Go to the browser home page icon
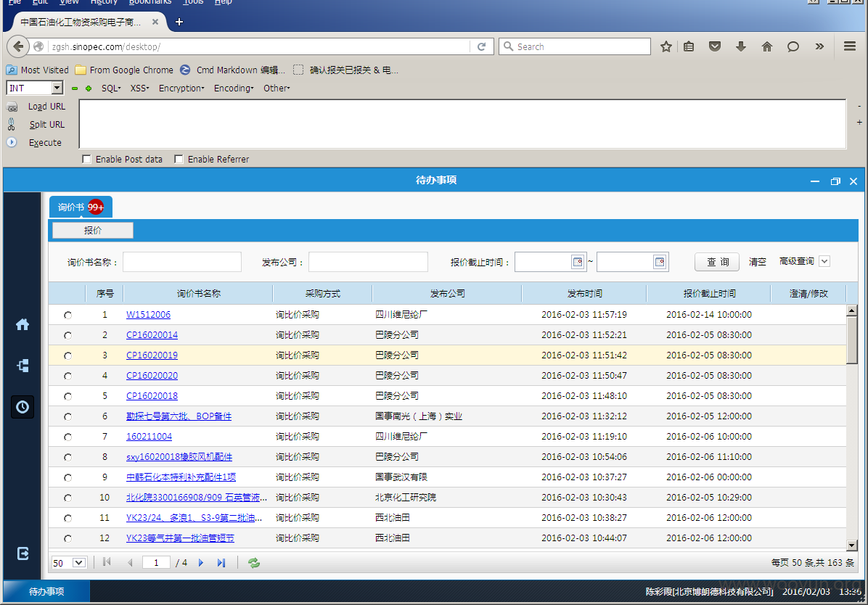Viewport: 868px width, 605px height. click(766, 46)
